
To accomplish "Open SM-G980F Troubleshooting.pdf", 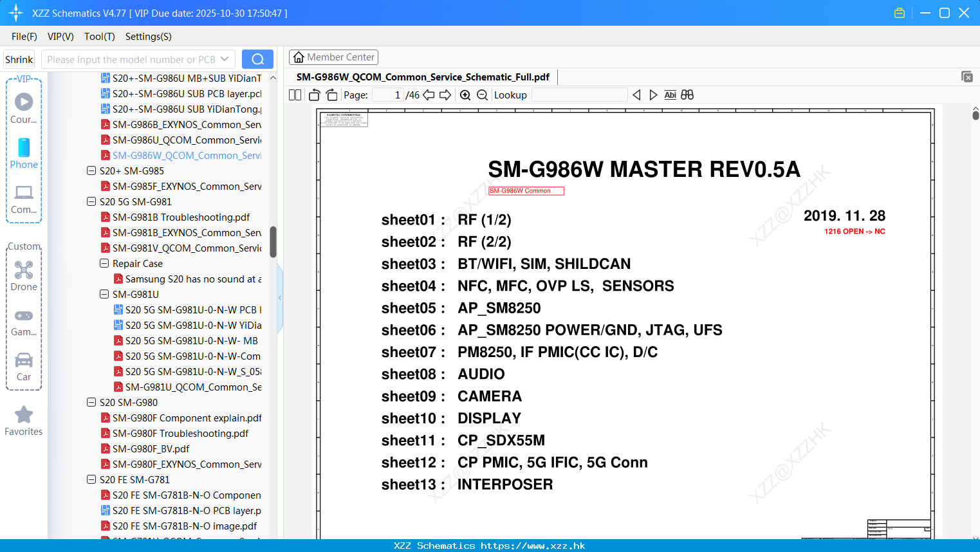I will 175,434.
